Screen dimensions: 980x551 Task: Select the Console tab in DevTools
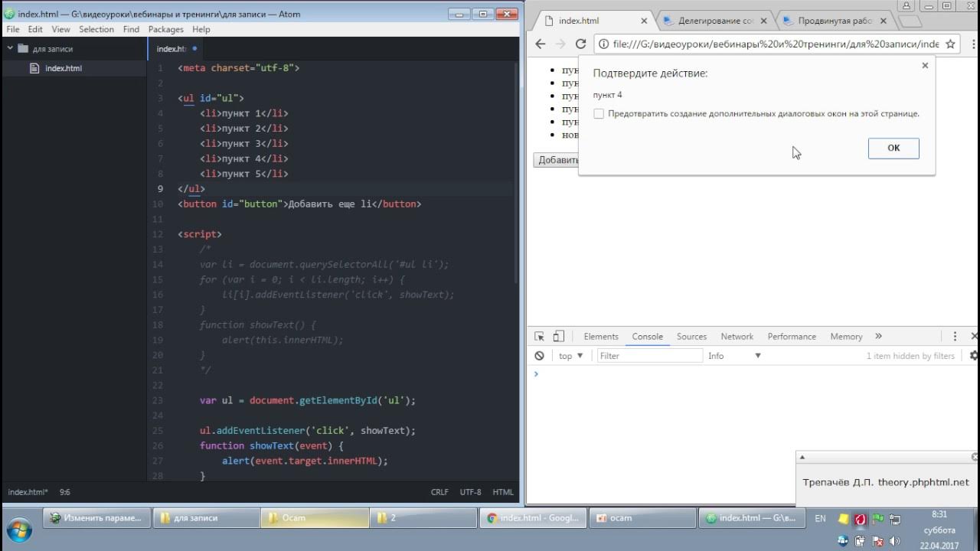647,336
